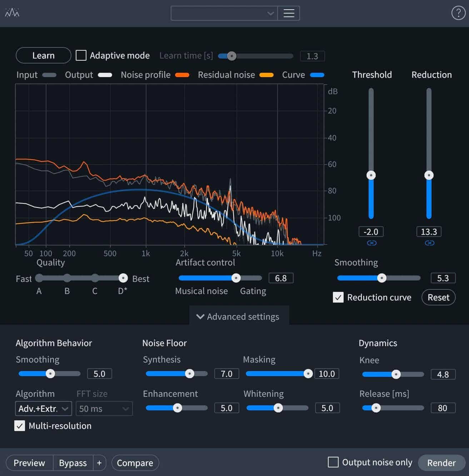469x476 pixels.
Task: Collapse the Advanced settings section
Action: 239,317
